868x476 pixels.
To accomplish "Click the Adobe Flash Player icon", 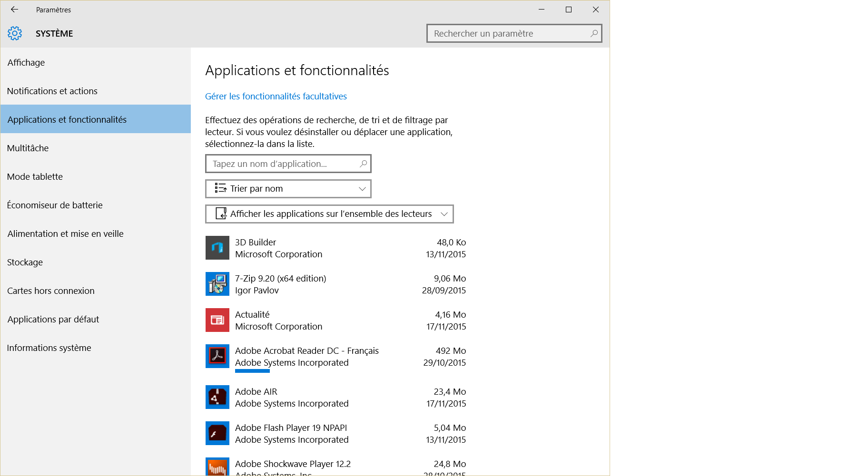I will pos(217,433).
